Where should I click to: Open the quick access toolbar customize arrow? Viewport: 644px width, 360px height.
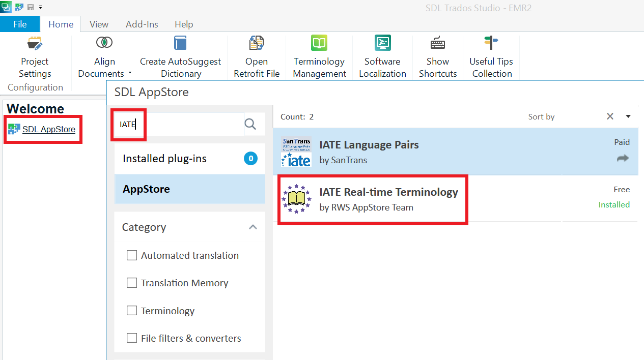point(40,7)
